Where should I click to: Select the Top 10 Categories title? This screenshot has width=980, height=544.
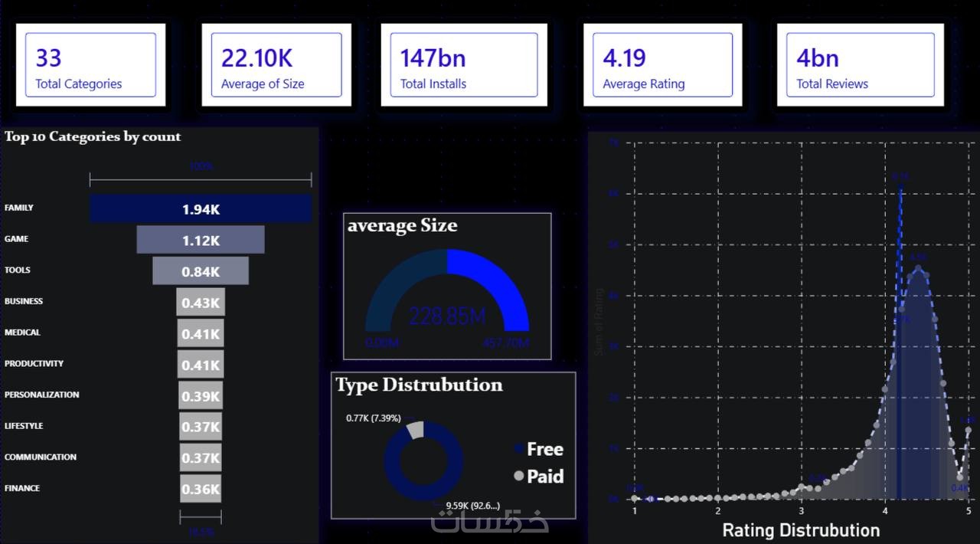[93, 136]
